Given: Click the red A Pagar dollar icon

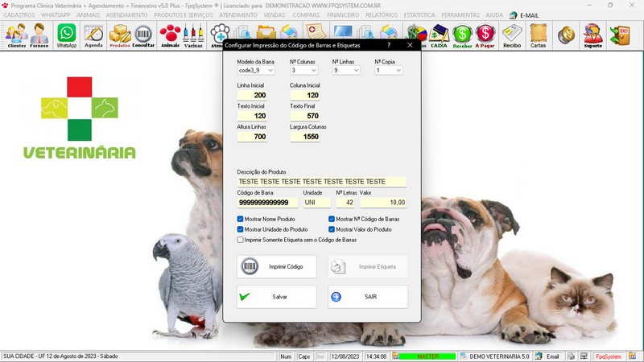Looking at the screenshot, I should (x=485, y=35).
